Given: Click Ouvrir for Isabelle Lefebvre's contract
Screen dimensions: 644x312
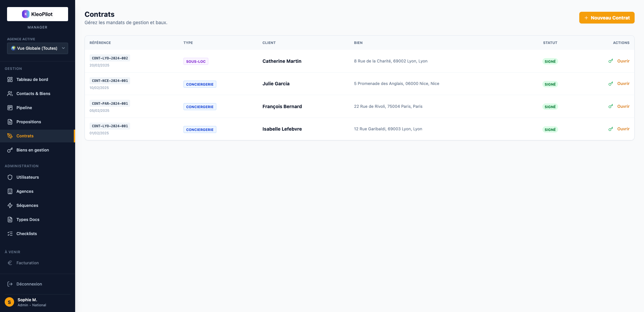Looking at the screenshot, I should click(x=623, y=129).
